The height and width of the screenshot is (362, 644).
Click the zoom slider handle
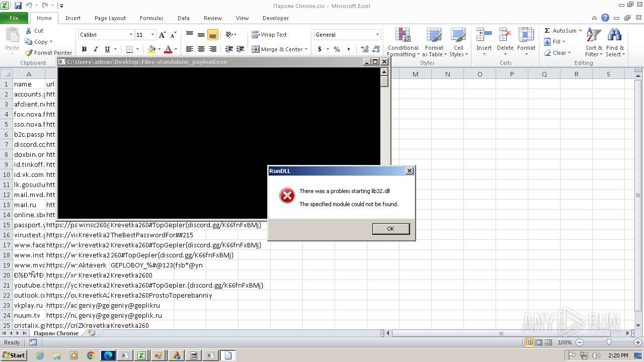coord(609,342)
